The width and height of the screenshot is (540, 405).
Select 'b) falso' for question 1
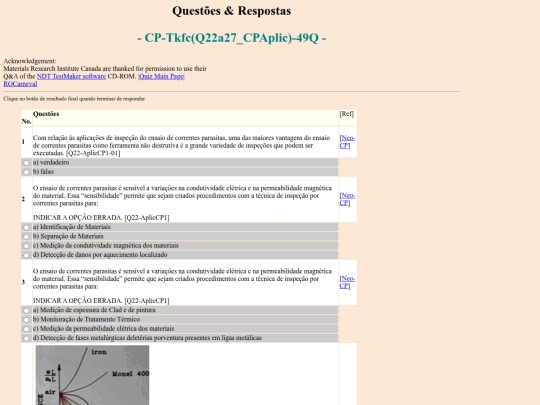coord(26,172)
